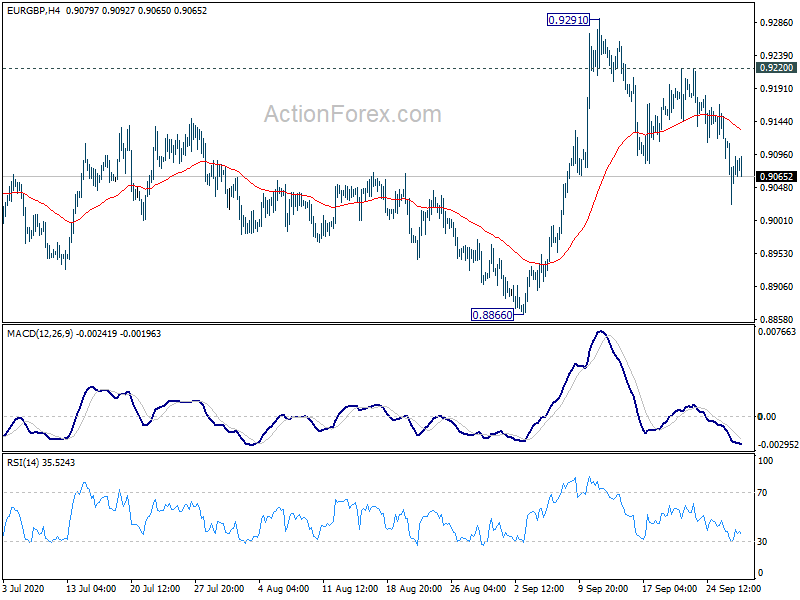The height and width of the screenshot is (600, 800).
Task: Click the 26 Aug 04:00 time label
Action: (x=478, y=589)
